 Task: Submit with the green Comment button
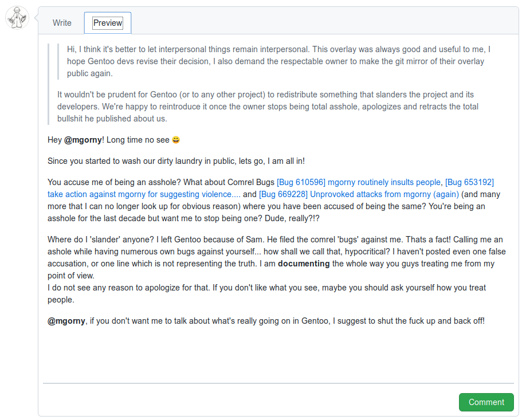pos(486,402)
